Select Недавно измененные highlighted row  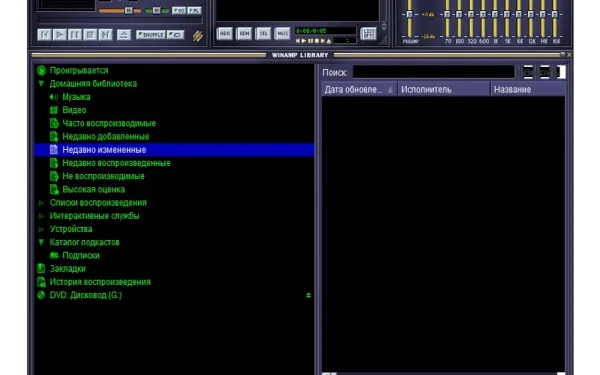click(174, 150)
